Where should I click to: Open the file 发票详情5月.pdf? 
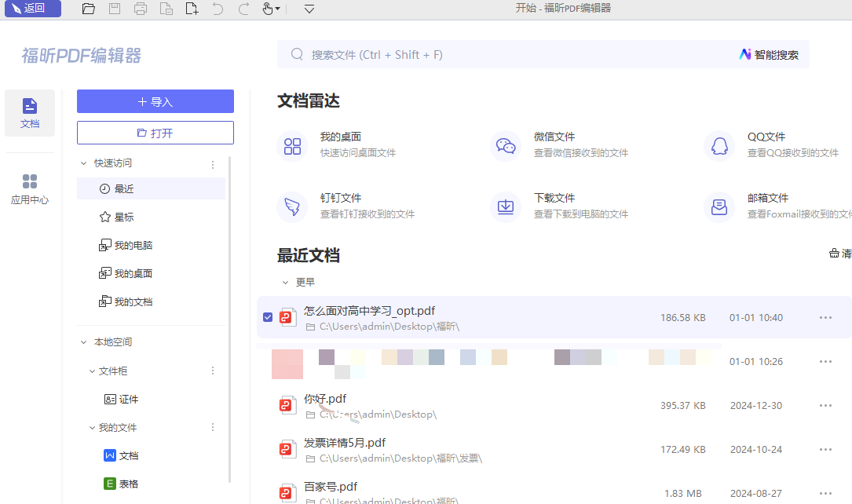[345, 443]
